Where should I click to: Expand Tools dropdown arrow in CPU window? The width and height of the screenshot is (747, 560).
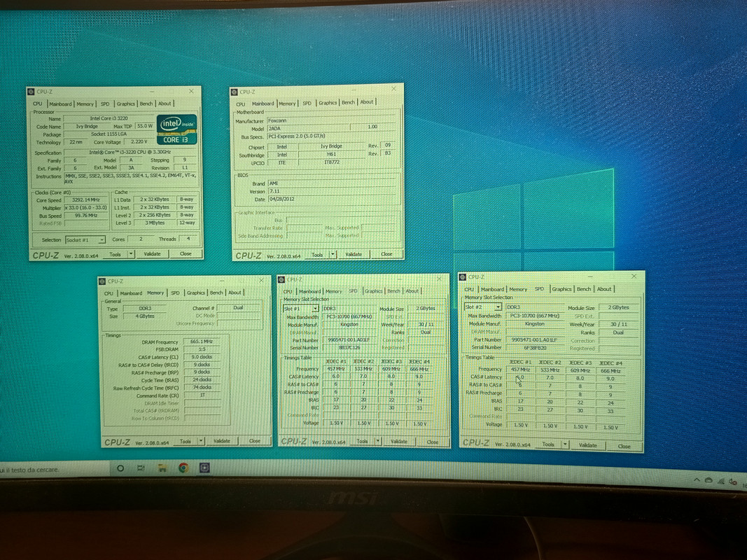[131, 254]
